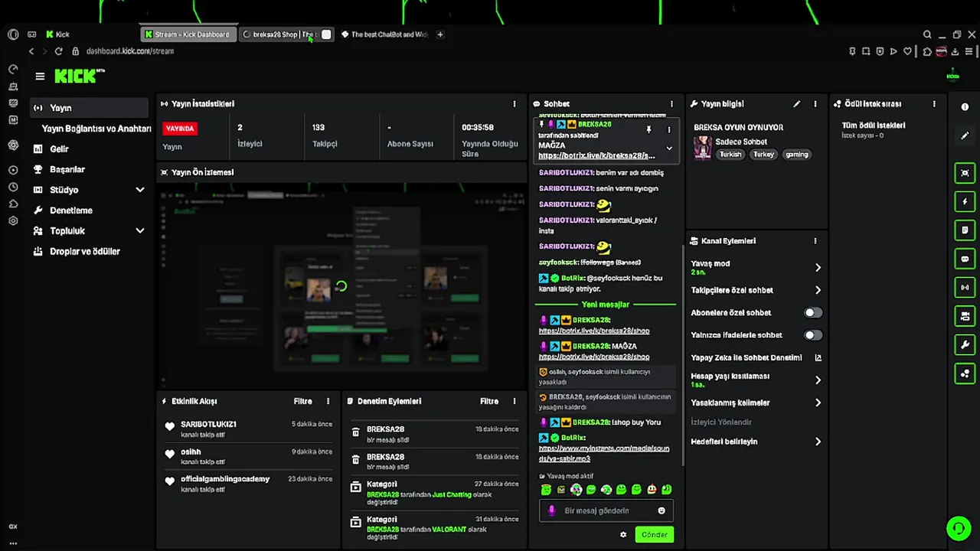
Task: Open Yavaş mod settings
Action: (x=756, y=267)
